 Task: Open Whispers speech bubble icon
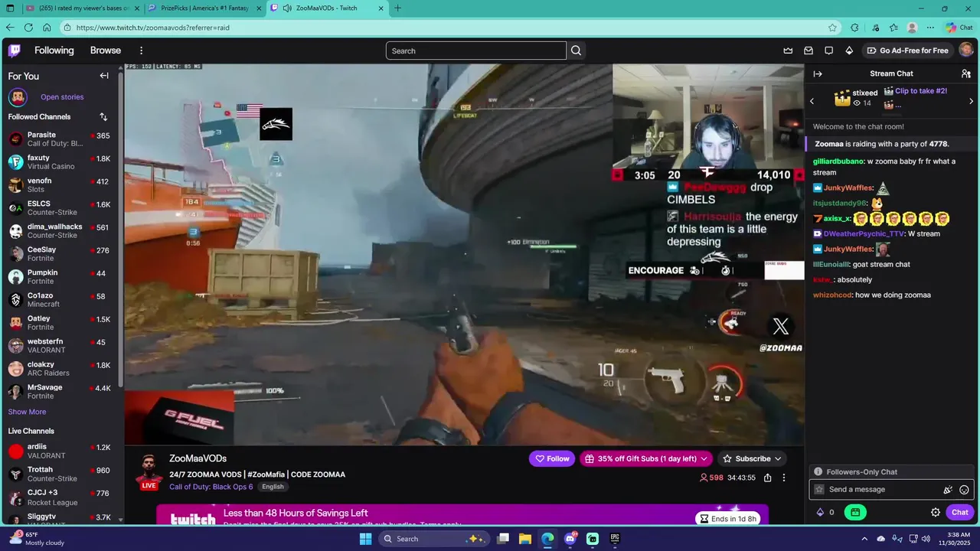click(828, 51)
